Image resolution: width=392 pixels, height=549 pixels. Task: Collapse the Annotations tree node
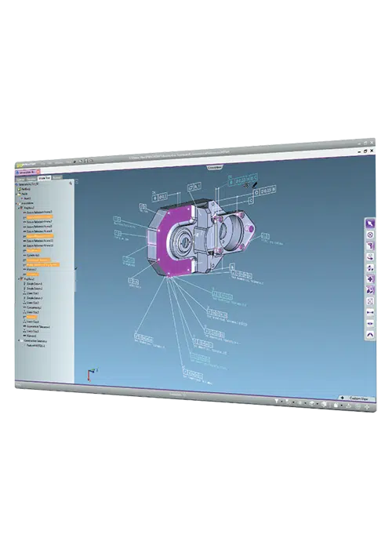click(16, 203)
